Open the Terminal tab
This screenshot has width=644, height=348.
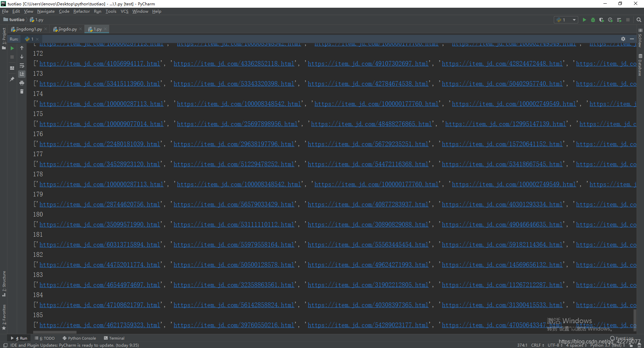(114, 338)
